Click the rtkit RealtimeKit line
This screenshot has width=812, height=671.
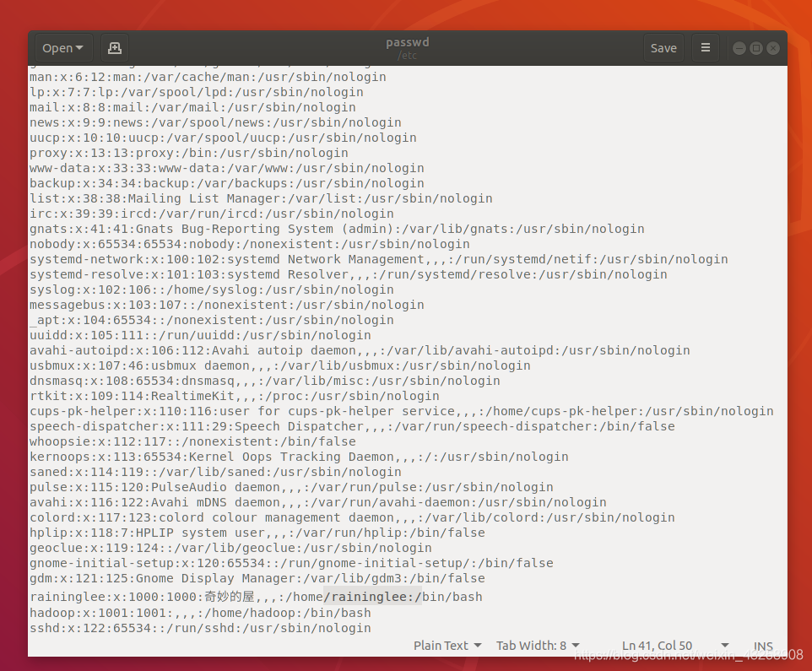(235, 396)
